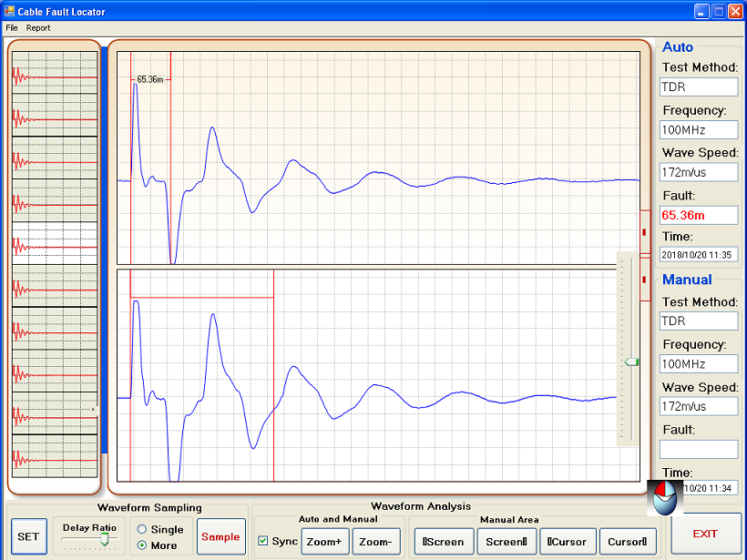Screen dimensions: 747x560
Task: Click the Zoom+ button
Action: [x=324, y=542]
